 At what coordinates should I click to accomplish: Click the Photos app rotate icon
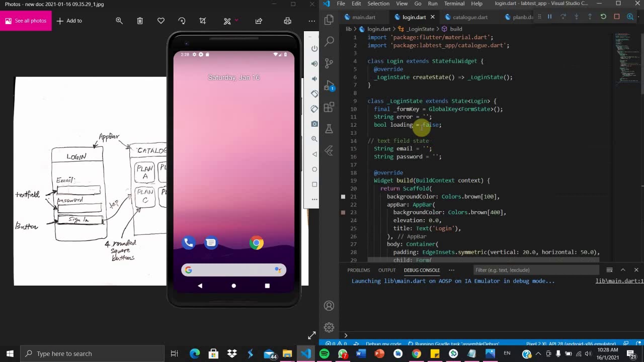[182, 21]
